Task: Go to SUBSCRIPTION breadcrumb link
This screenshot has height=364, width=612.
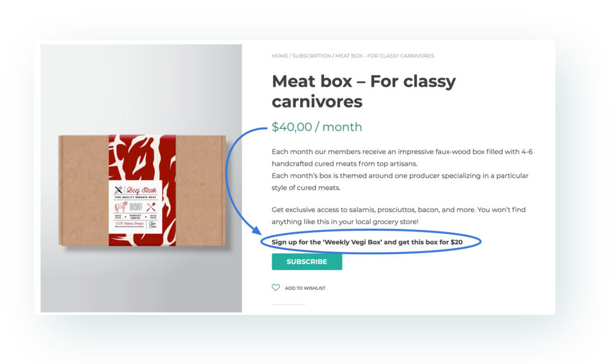Action: tap(311, 56)
